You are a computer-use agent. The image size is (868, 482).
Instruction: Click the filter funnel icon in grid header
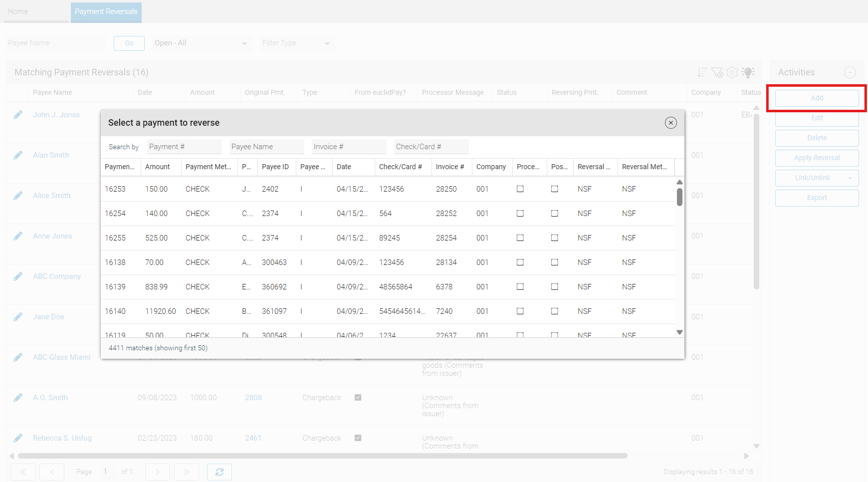[717, 72]
